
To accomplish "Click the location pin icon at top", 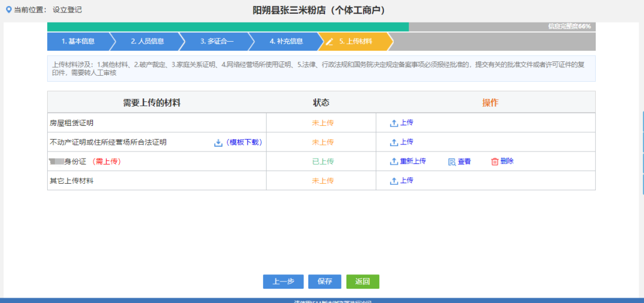I will pyautogui.click(x=8, y=10).
